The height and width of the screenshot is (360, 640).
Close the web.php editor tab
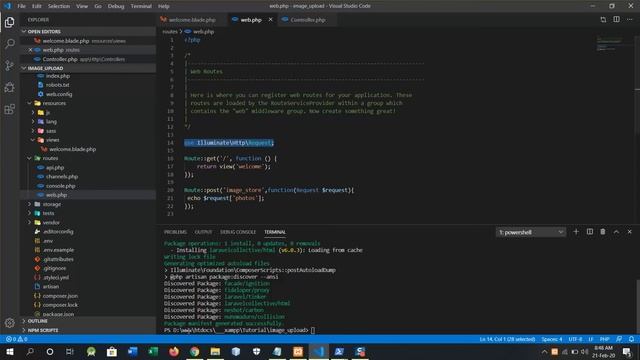(x=270, y=20)
